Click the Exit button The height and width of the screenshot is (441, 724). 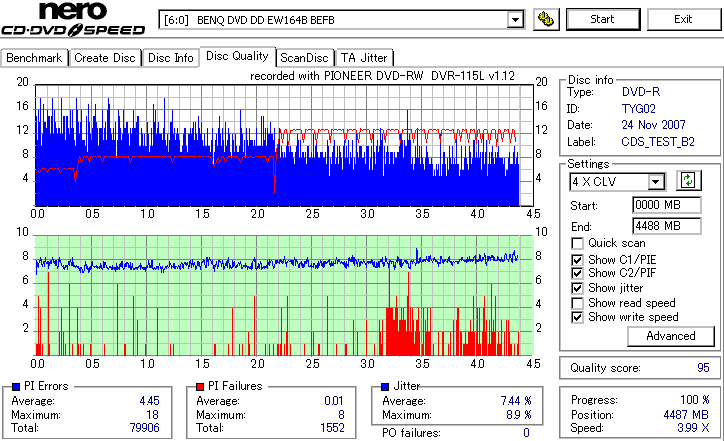click(x=683, y=19)
